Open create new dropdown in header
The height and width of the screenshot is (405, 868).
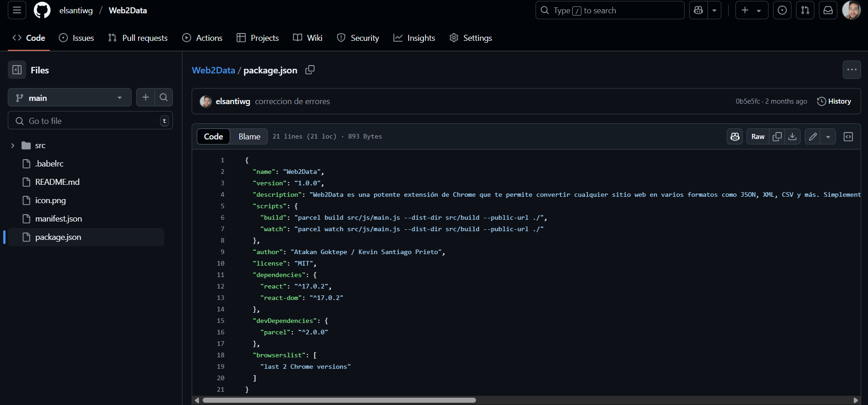click(x=752, y=10)
